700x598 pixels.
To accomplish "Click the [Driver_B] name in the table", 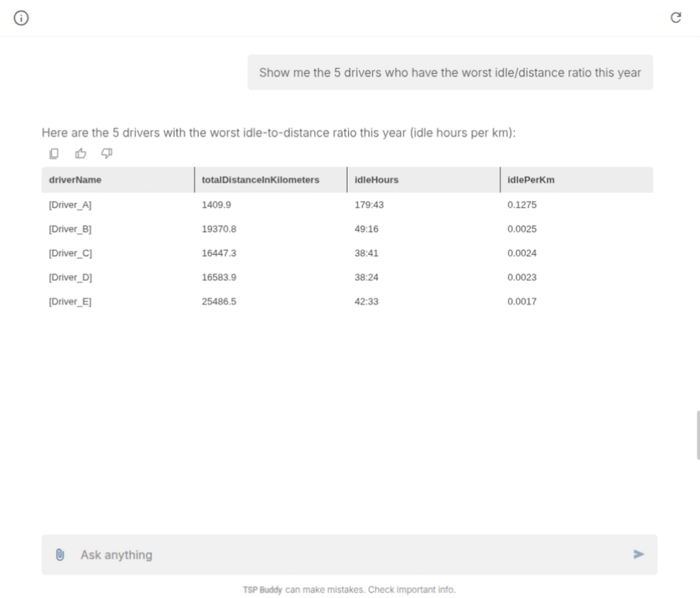I will click(x=70, y=229).
